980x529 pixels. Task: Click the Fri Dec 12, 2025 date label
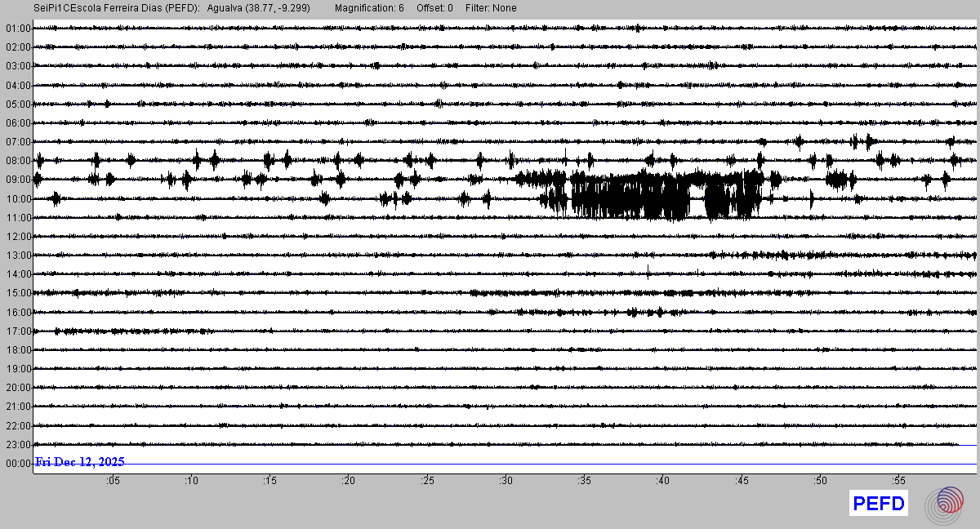coord(80,462)
